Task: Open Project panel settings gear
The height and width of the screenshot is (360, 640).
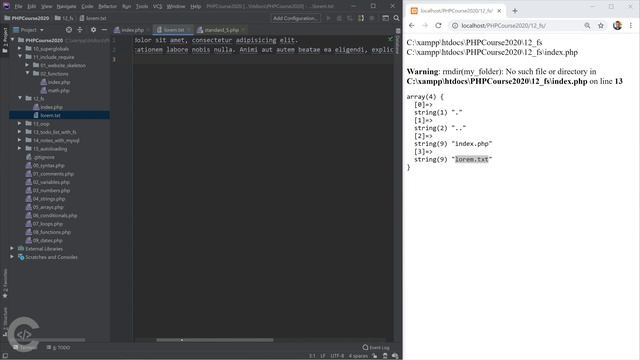Action: pos(93,30)
